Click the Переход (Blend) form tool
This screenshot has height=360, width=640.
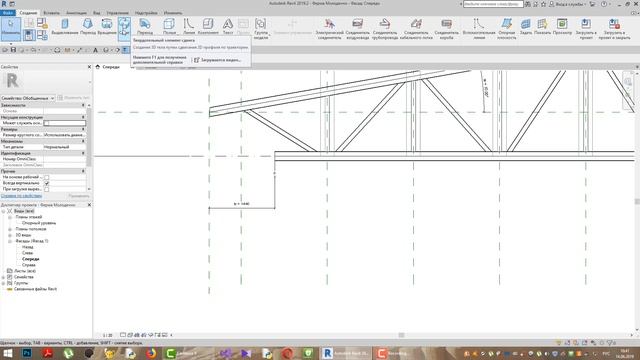[88, 27]
